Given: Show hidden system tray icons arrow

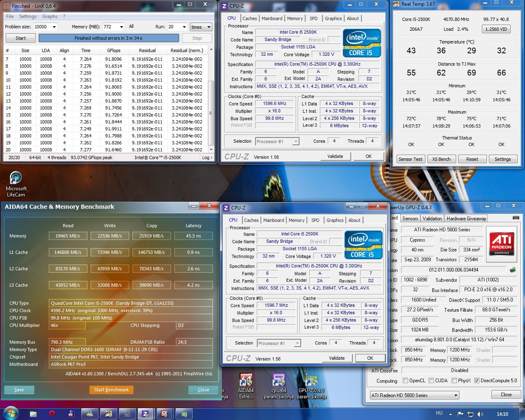Looking at the screenshot, I should 450,414.
